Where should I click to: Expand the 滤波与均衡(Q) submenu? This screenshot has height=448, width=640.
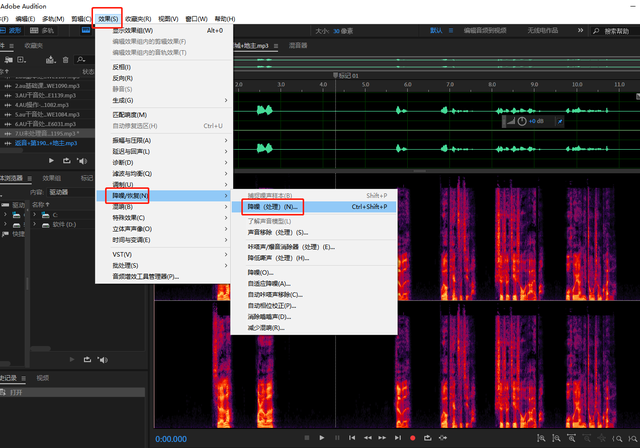click(162, 173)
